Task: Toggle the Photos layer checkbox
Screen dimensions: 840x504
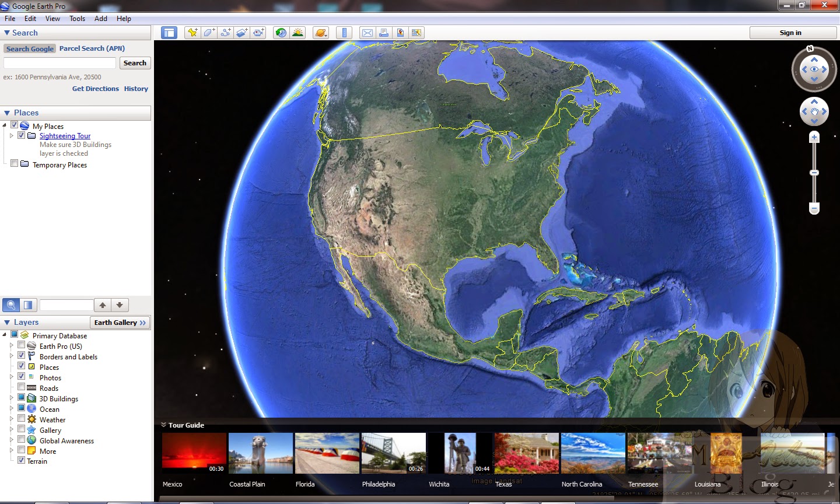Action: coord(21,376)
